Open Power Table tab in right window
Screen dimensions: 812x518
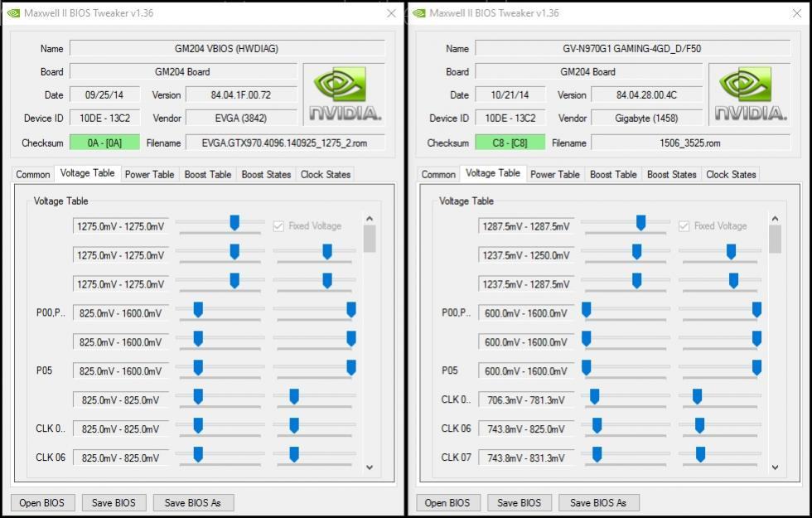555,175
